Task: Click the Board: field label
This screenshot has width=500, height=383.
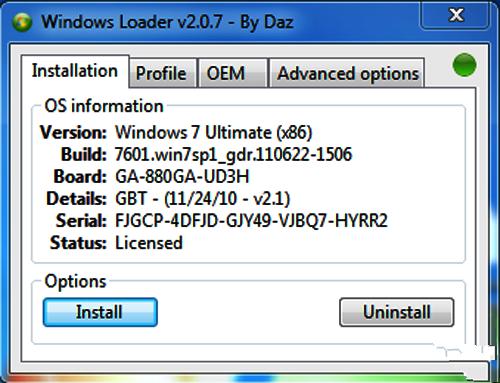Action: click(80, 177)
